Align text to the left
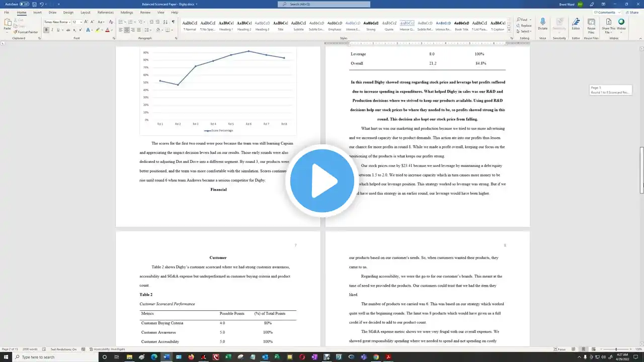The width and height of the screenshot is (644, 362). (x=121, y=30)
